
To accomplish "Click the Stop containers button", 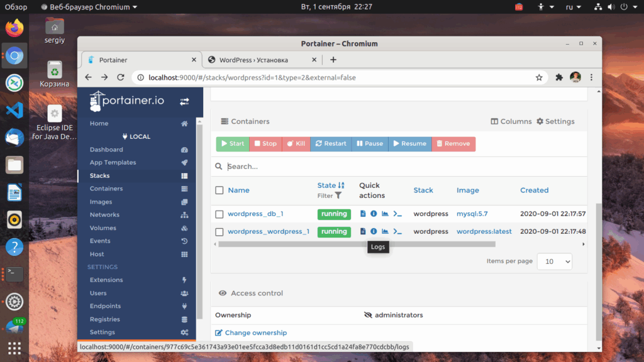I will click(265, 144).
